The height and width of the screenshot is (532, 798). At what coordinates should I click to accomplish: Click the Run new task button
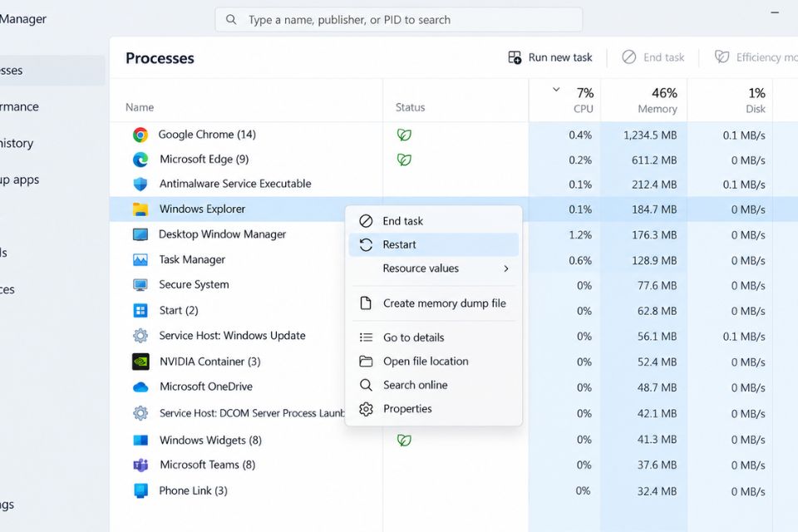coord(550,57)
